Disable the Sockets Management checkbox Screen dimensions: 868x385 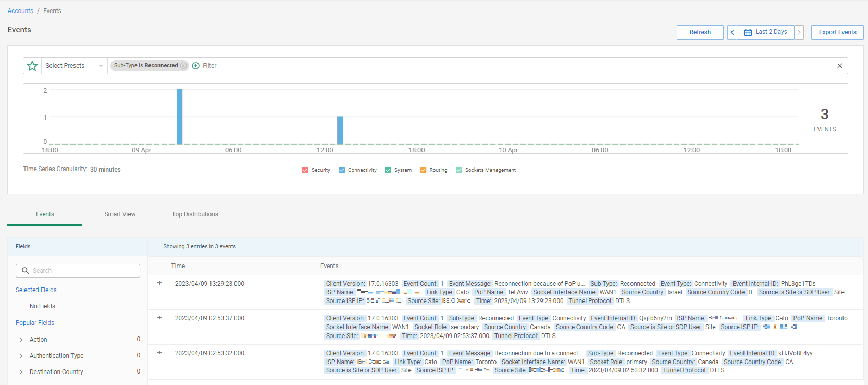click(x=459, y=170)
